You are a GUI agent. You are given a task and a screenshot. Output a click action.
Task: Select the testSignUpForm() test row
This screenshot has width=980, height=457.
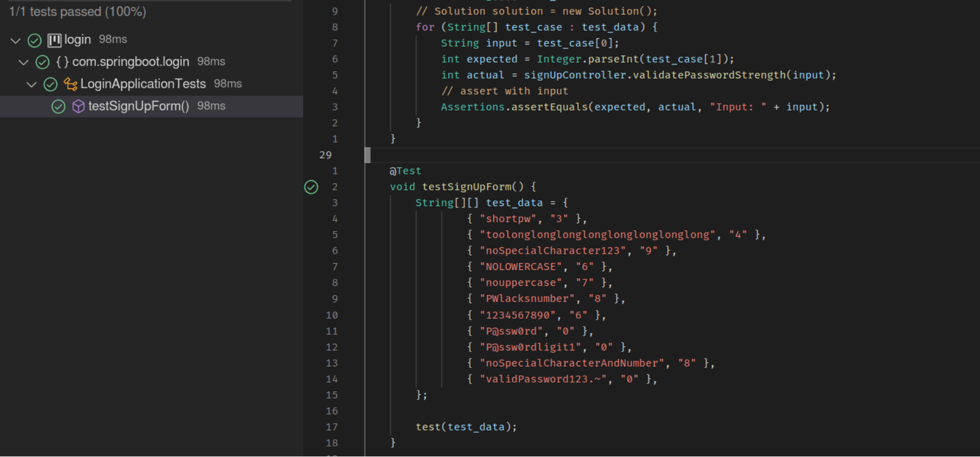[151, 106]
